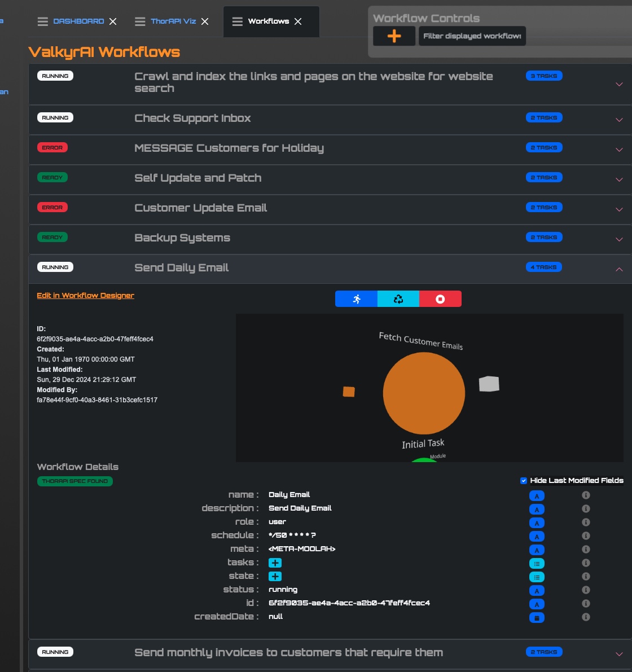Click the list icon for tasks field
Screen dimensions: 632x672
coord(537,564)
